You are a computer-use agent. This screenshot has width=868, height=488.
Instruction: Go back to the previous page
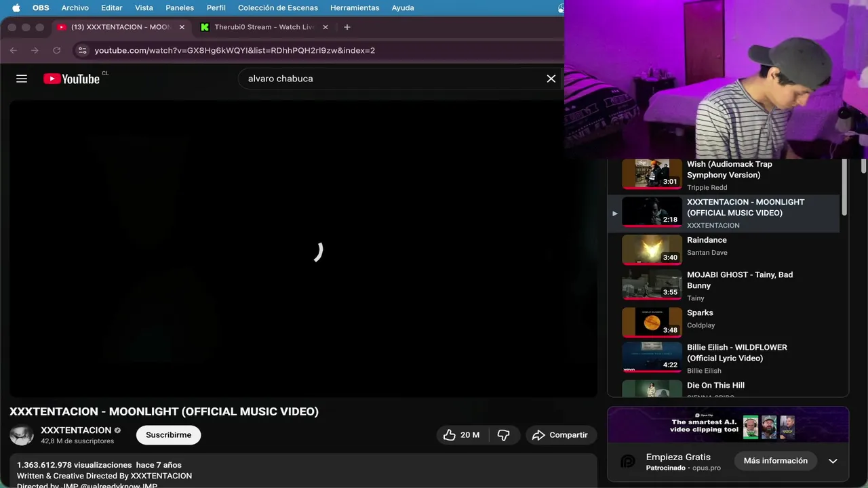14,50
